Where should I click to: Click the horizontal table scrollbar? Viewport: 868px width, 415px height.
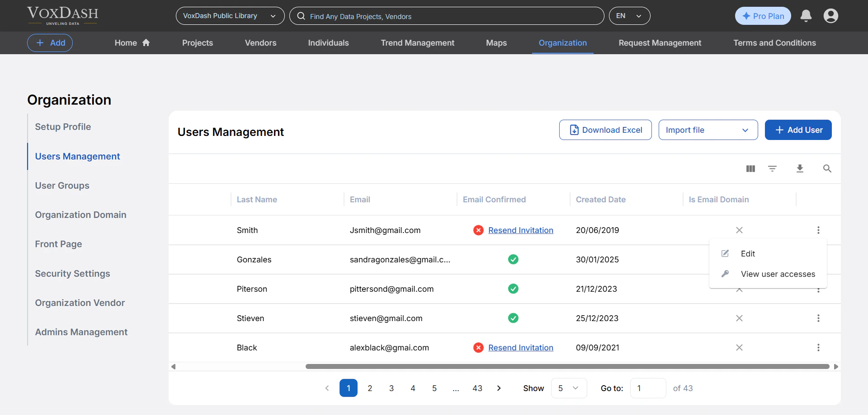567,367
